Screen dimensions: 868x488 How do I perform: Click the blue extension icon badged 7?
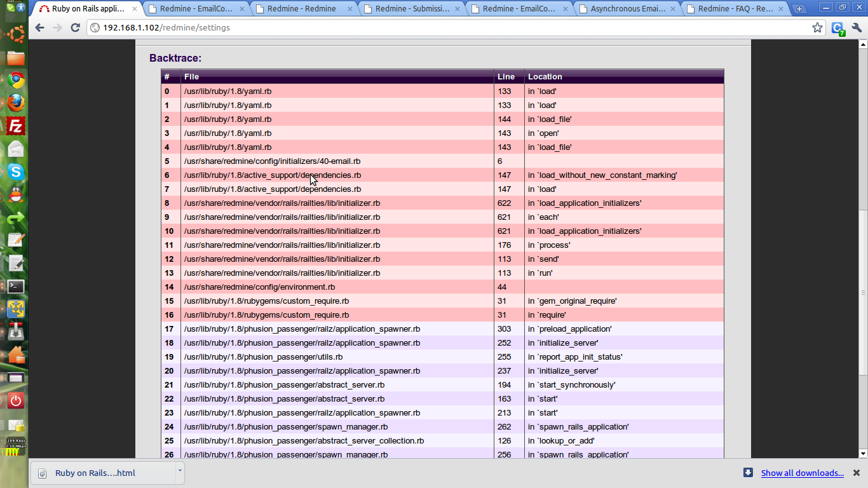coord(838,29)
